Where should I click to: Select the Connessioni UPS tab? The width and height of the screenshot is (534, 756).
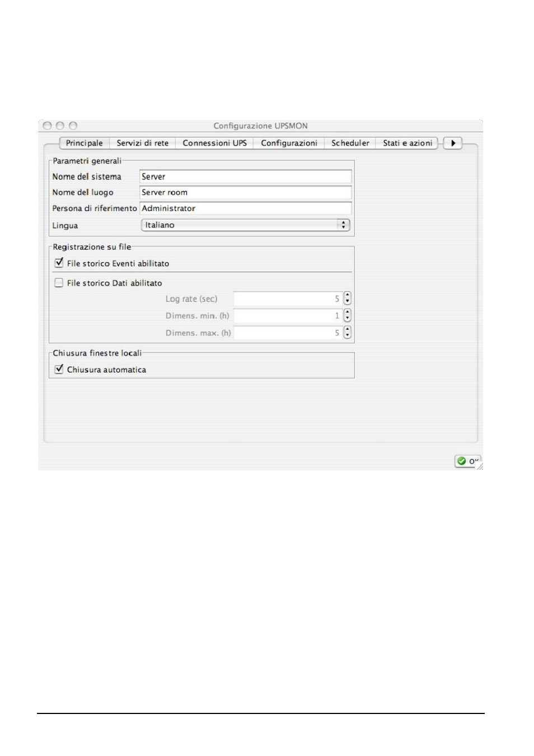pyautogui.click(x=214, y=143)
